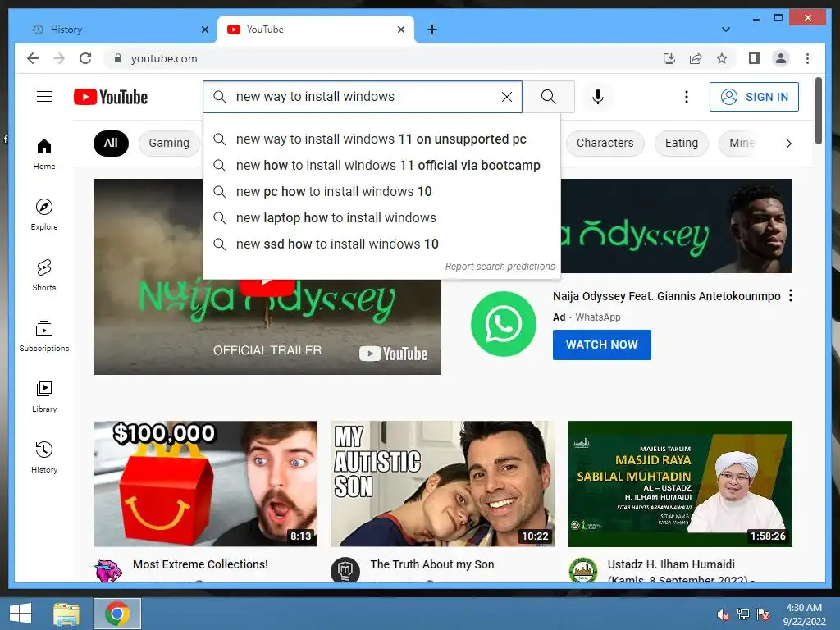Choose suggestion 'new laptop how to install windows'
The width and height of the screenshot is (840, 630).
(381, 218)
